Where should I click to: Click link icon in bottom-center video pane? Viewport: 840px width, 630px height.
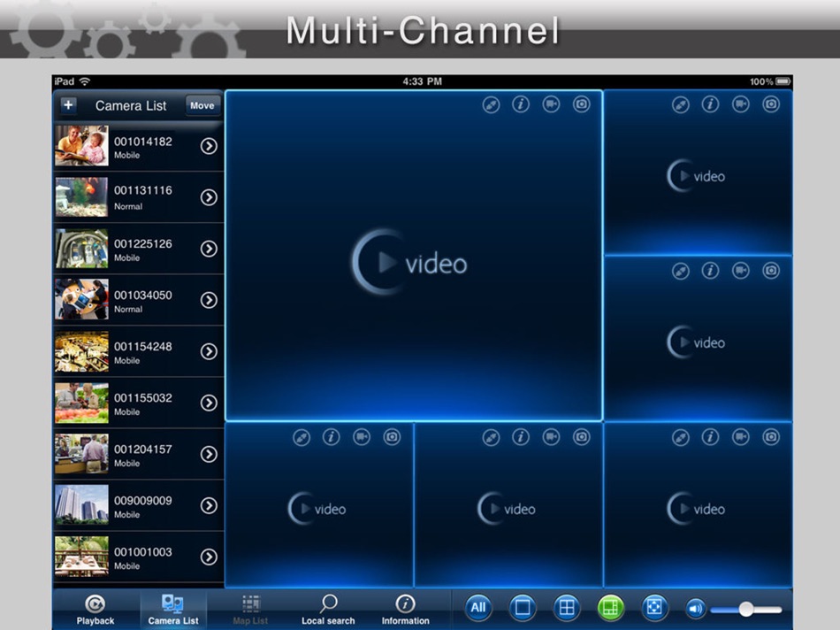tap(491, 438)
